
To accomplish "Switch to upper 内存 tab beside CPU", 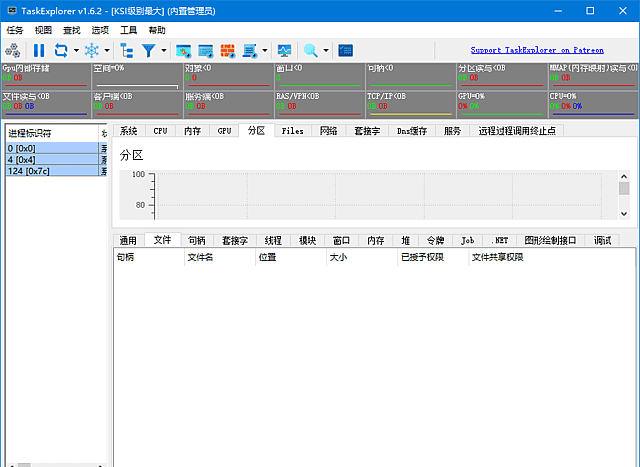I will coord(192,131).
